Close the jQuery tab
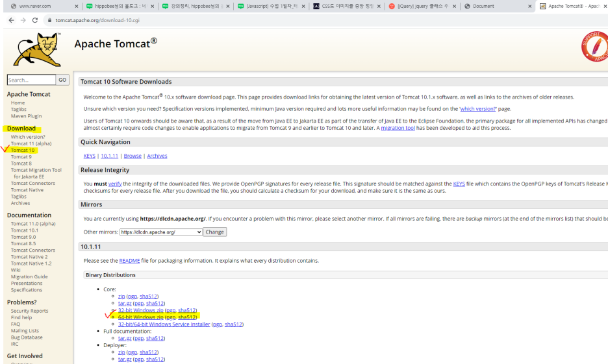 click(x=455, y=6)
